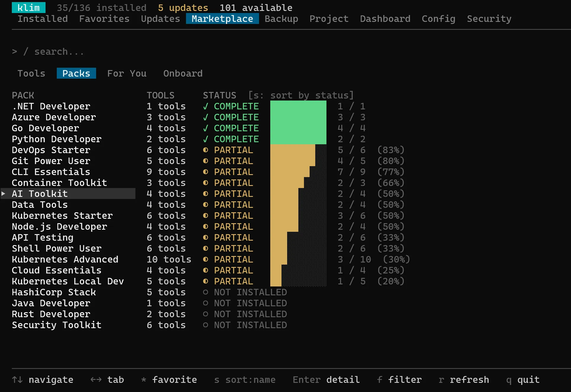Viewport: 571px width, 392px height.
Task: Click the checkmark icon for Azure Developer
Action: (x=206, y=117)
